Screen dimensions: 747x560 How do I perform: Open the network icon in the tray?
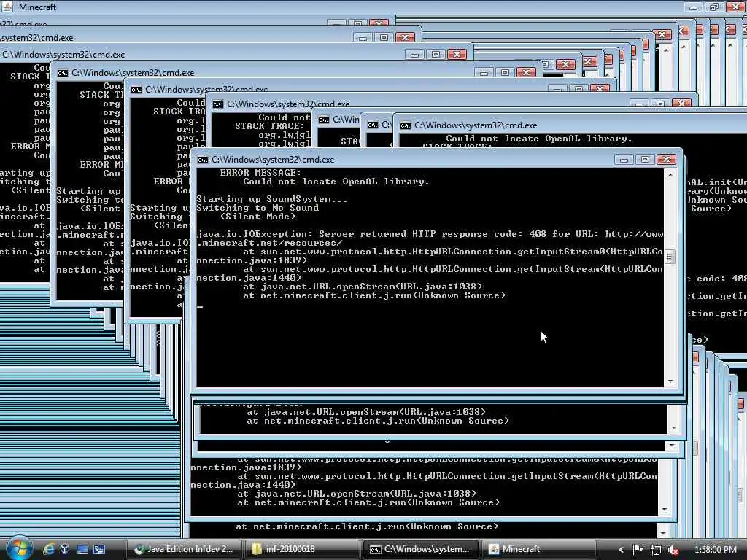[x=656, y=550]
